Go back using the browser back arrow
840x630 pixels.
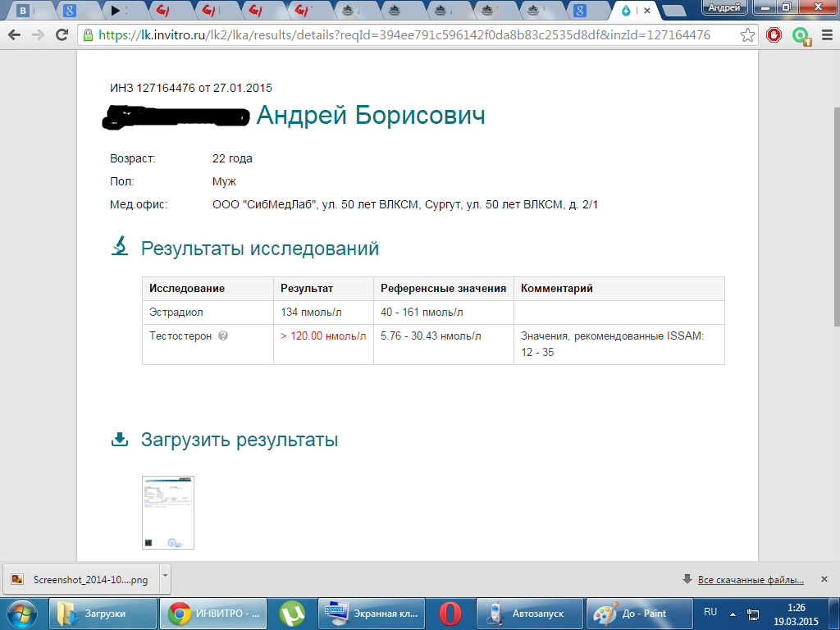point(16,35)
